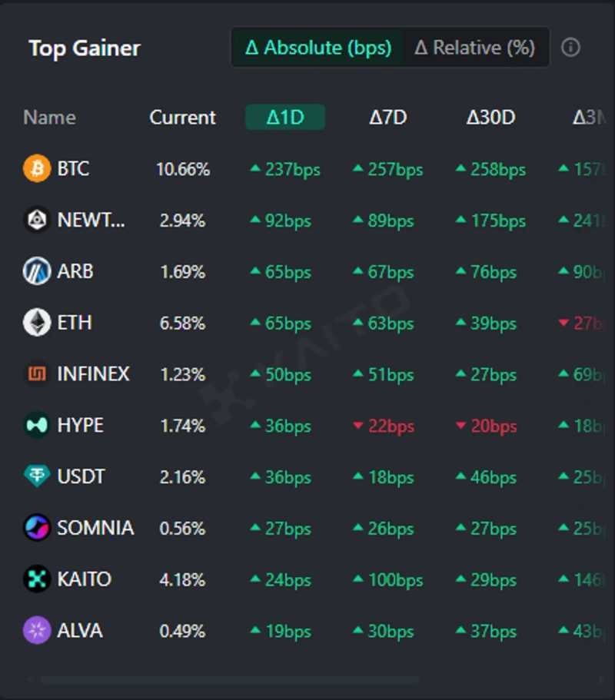Select the Δ7D timeframe tab
The width and height of the screenshot is (615, 700).
388,118
